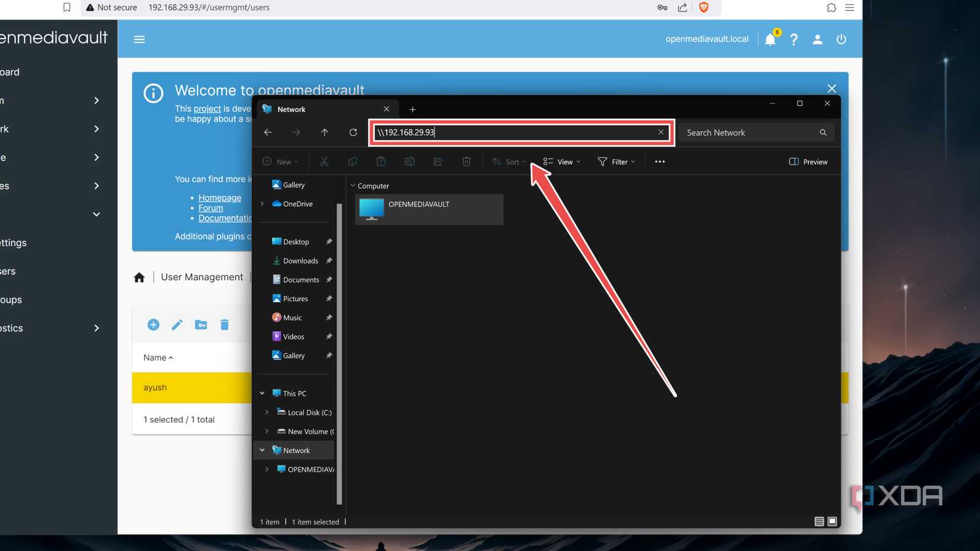Open user shared folder permissions icon

click(x=201, y=325)
